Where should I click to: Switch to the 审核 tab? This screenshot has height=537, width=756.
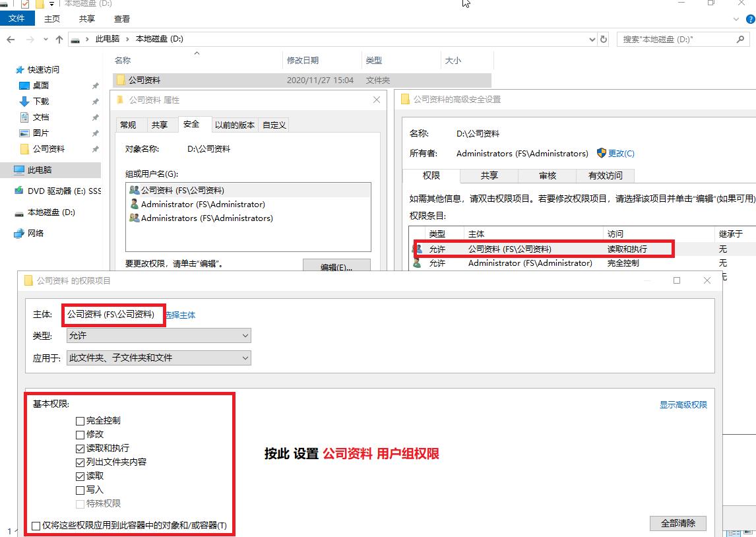click(548, 175)
